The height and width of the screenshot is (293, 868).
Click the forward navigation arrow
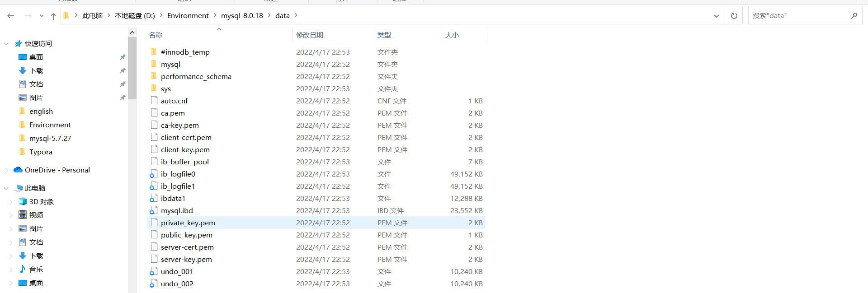click(28, 16)
